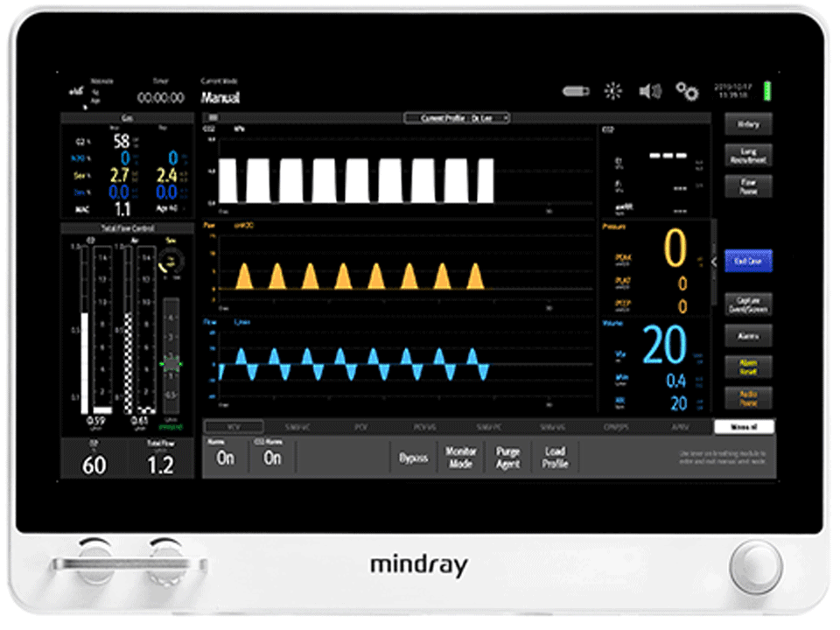Toggle Bypass mode
The image size is (840, 630).
[x=413, y=458]
